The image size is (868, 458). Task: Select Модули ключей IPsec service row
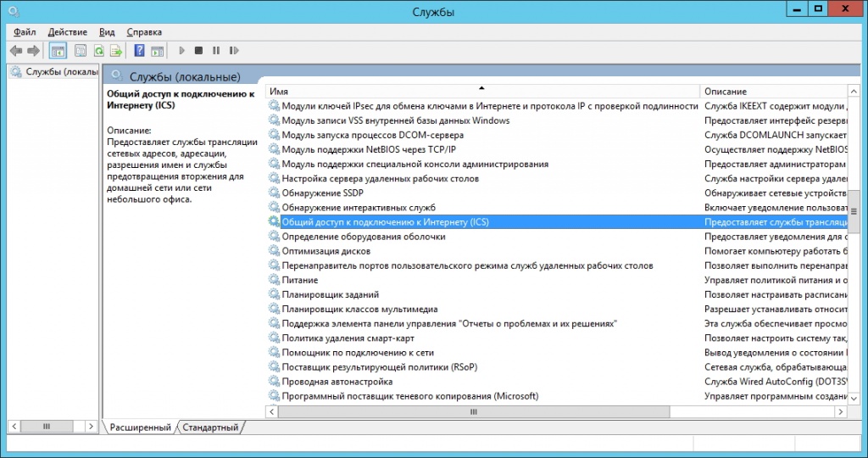coord(489,106)
